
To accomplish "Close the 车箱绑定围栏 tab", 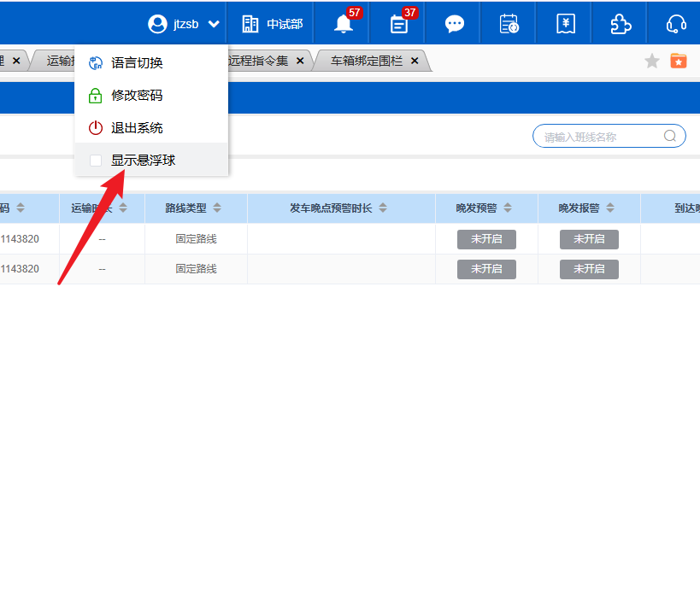I will (415, 61).
